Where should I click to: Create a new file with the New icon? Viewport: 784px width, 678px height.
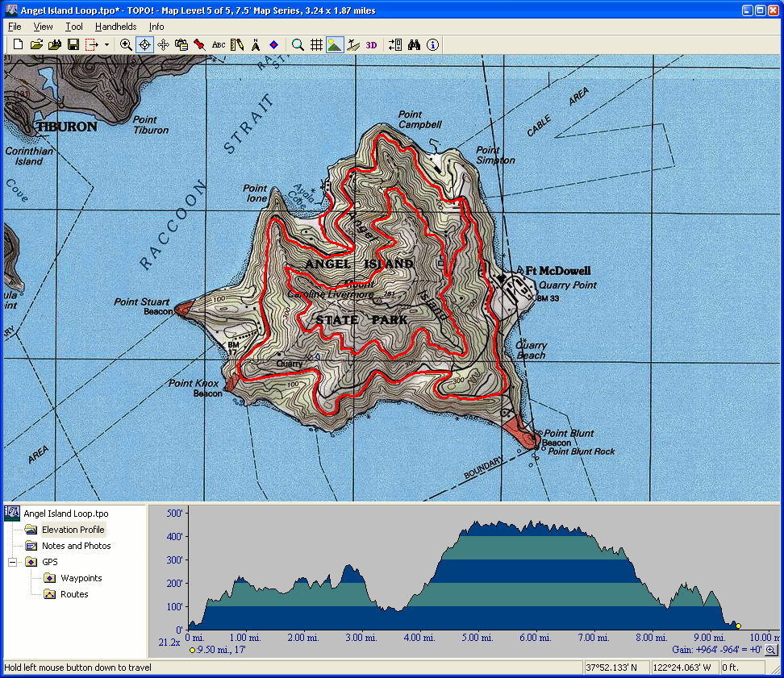pyautogui.click(x=18, y=45)
